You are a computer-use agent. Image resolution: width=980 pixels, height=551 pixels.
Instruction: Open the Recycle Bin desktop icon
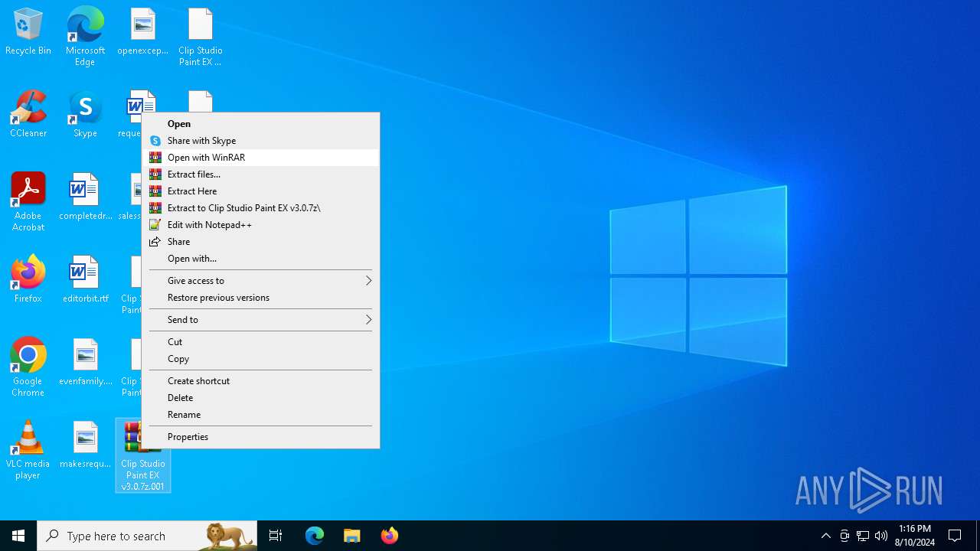[x=28, y=33]
